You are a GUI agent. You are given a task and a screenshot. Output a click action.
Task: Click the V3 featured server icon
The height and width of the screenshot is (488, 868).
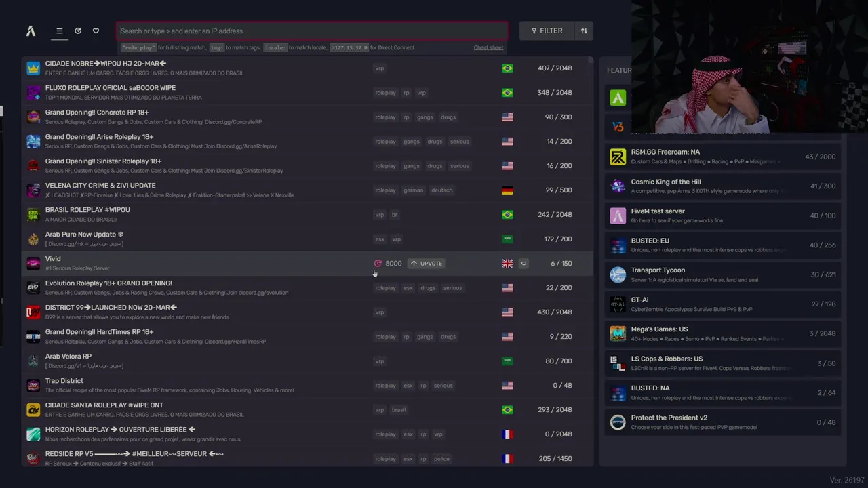click(618, 127)
